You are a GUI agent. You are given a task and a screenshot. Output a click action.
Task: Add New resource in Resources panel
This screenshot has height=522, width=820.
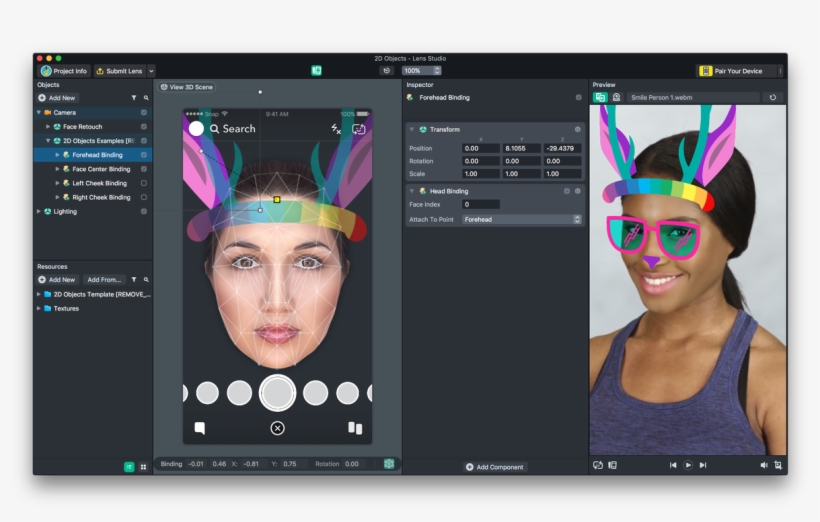pyautogui.click(x=56, y=280)
